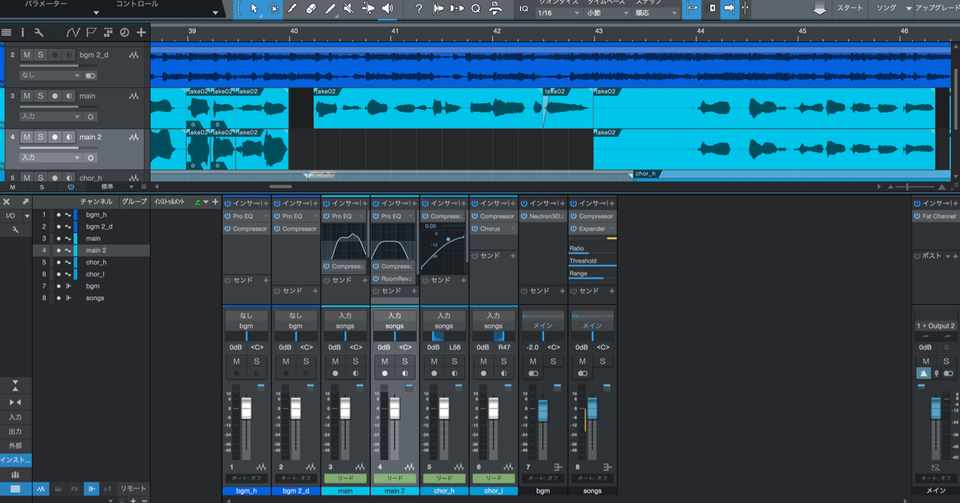Click the リモート button in the mixer
960x503 pixels.
133,489
